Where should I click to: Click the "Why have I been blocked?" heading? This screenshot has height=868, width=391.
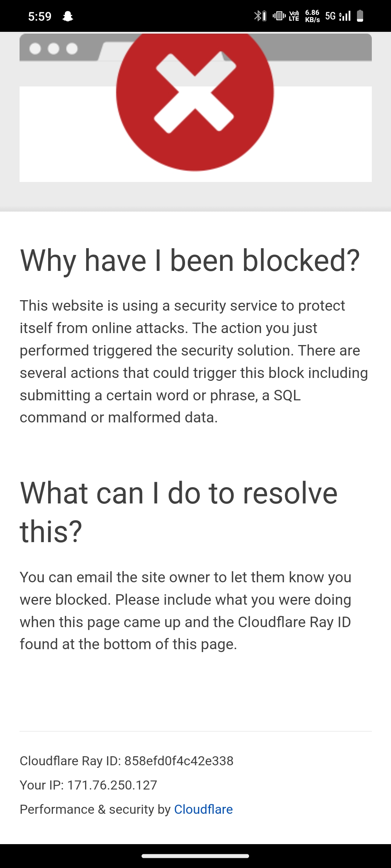click(x=190, y=260)
